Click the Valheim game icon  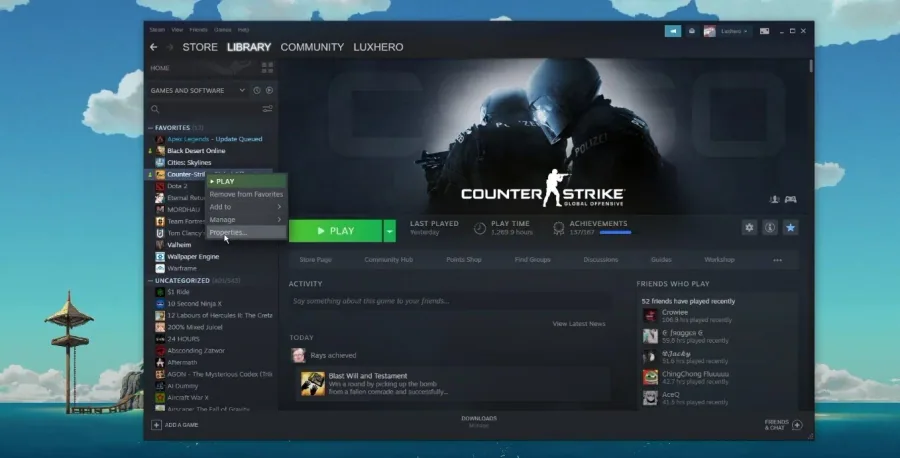tap(160, 244)
